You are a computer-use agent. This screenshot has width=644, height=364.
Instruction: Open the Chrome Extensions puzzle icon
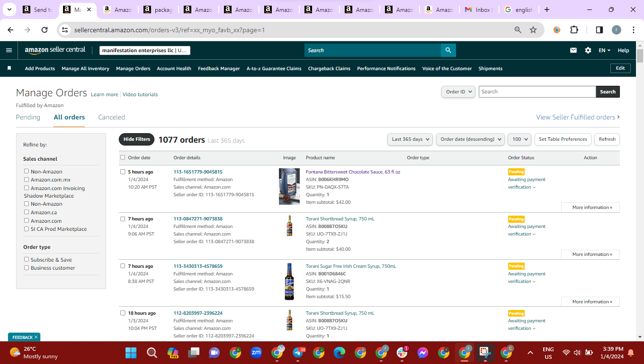574,30
